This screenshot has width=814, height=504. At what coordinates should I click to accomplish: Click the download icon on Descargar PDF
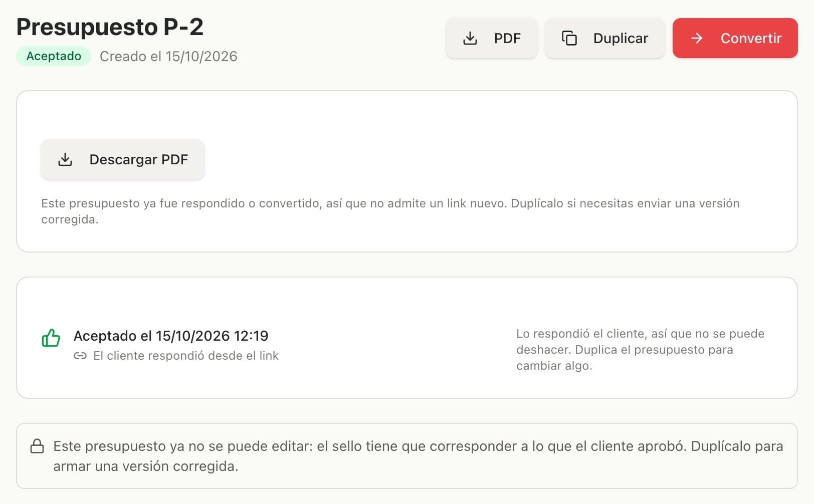[x=65, y=159]
